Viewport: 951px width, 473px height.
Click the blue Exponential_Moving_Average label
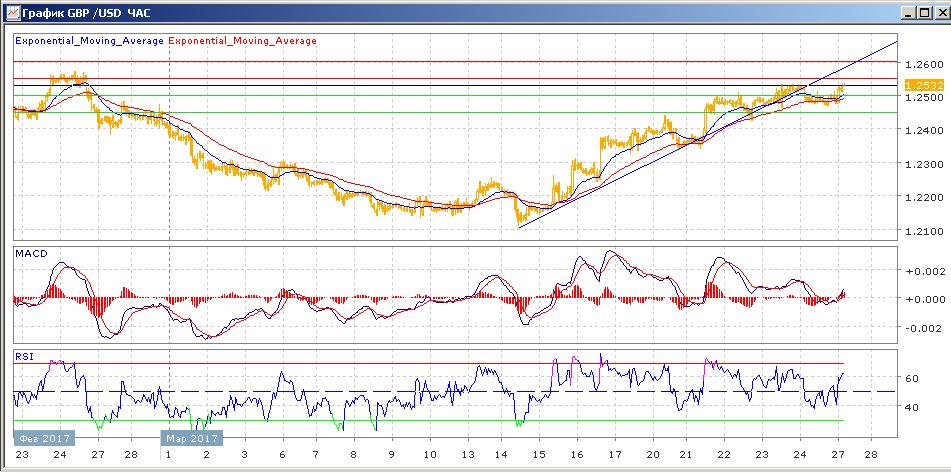click(x=89, y=41)
